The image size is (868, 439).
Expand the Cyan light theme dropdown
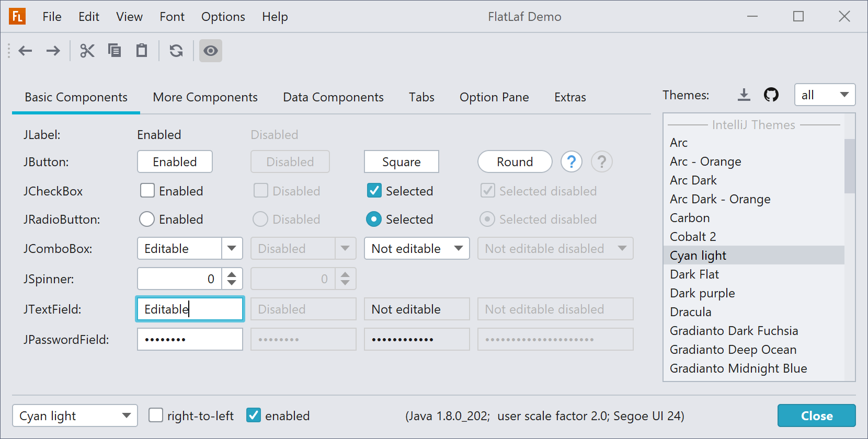tap(75, 416)
